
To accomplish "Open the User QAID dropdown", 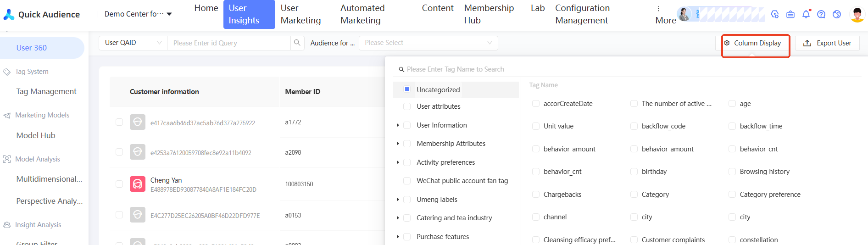I will pyautogui.click(x=133, y=43).
